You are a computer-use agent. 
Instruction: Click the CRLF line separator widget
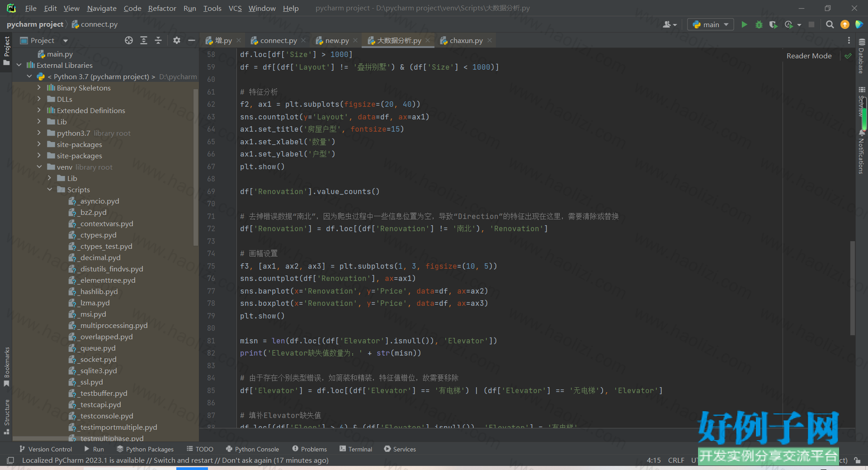(676, 460)
